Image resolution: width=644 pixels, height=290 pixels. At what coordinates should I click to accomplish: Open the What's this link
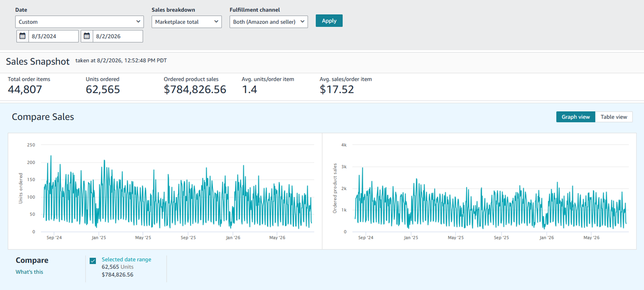pos(29,272)
